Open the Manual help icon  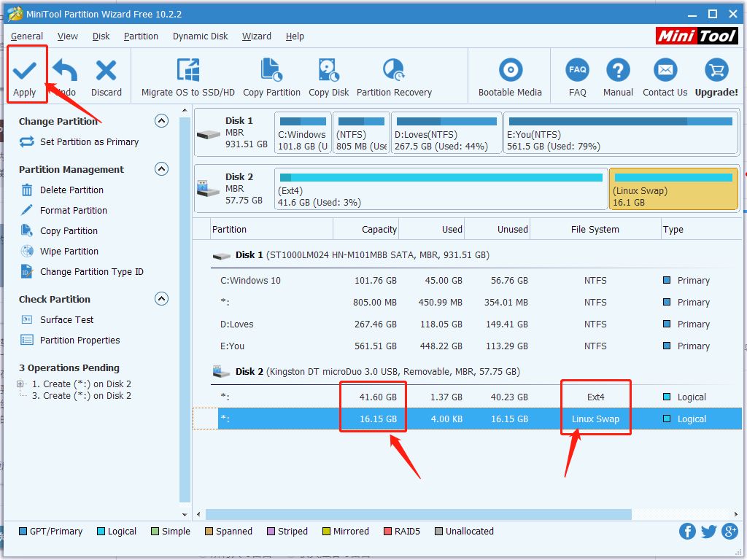click(618, 70)
